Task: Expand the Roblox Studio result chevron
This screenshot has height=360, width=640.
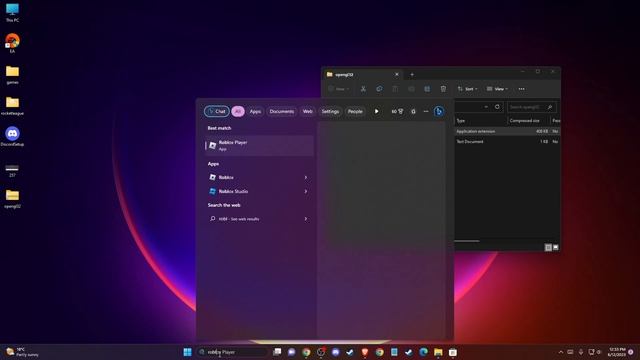Action: point(306,191)
